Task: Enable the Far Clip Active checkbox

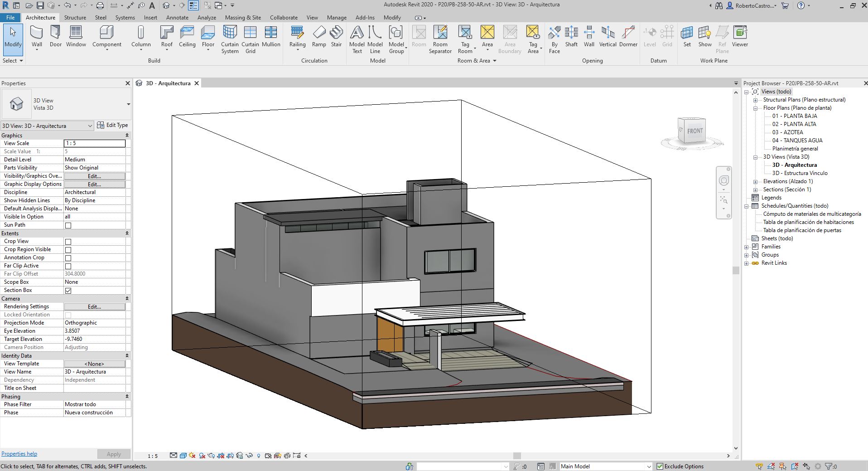Action: pyautogui.click(x=68, y=266)
